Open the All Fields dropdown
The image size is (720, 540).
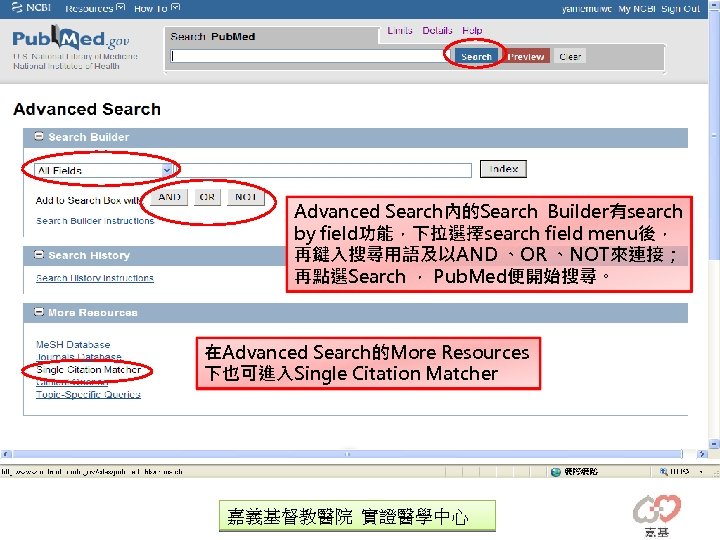[x=103, y=170]
